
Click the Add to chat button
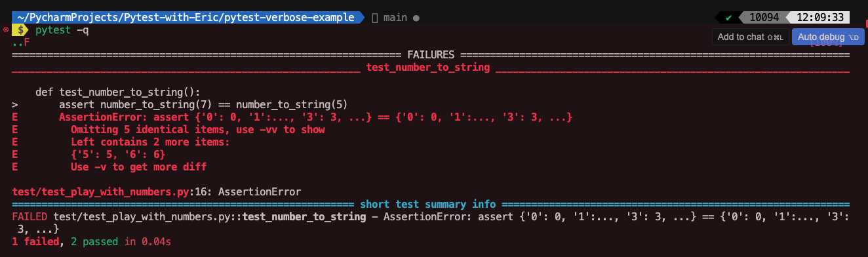pyautogui.click(x=751, y=37)
